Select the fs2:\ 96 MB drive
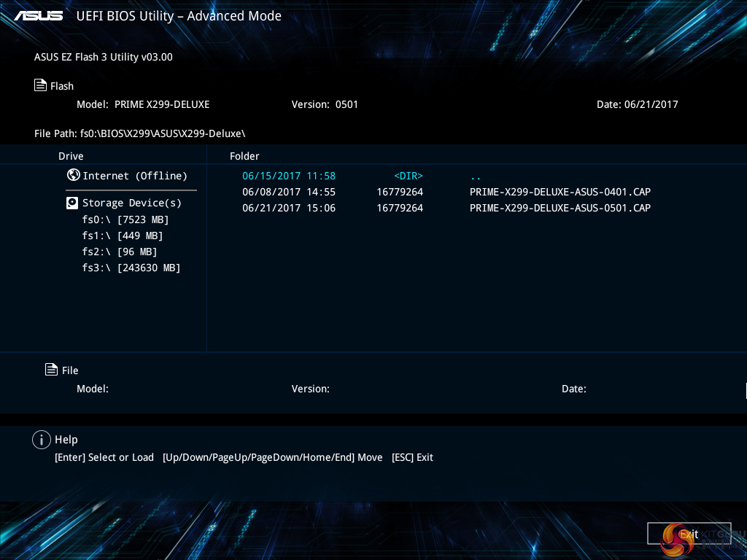The height and width of the screenshot is (560, 747). (x=119, y=252)
